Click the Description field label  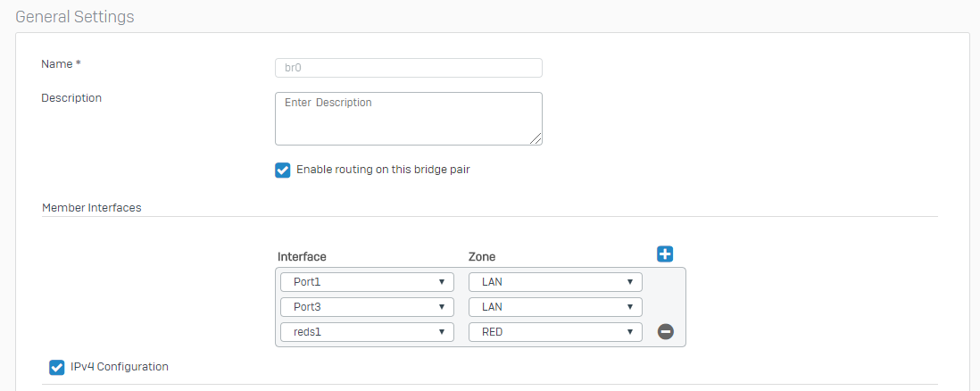tap(71, 98)
